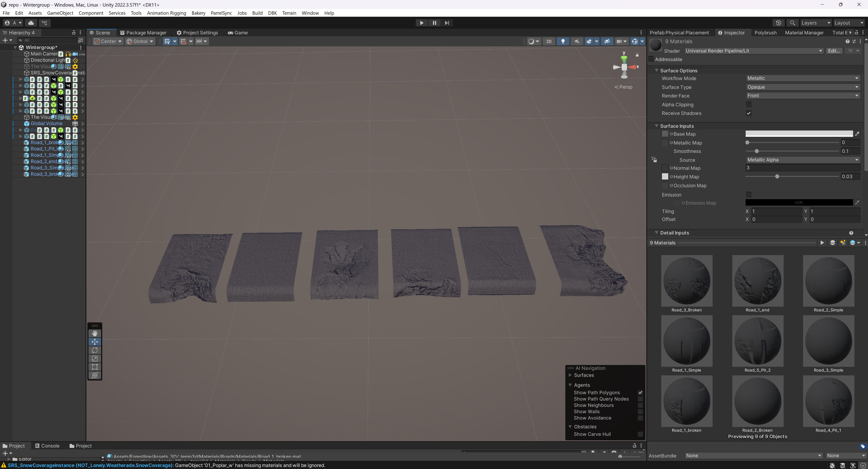The height and width of the screenshot is (469, 868).
Task: Click the Play button
Action: 421,23
